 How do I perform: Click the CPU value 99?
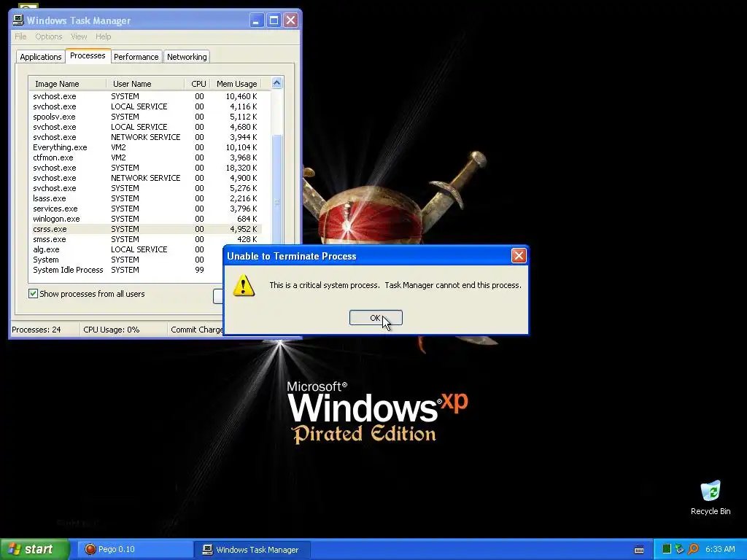[x=199, y=270]
